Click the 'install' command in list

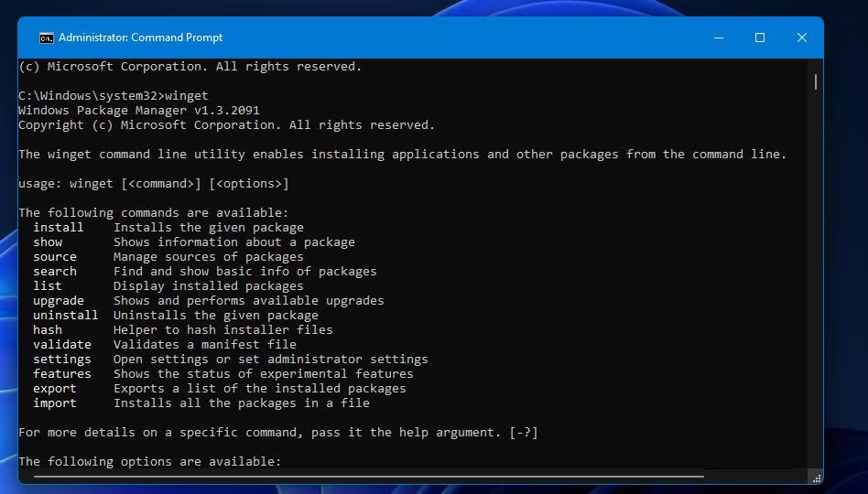click(58, 228)
